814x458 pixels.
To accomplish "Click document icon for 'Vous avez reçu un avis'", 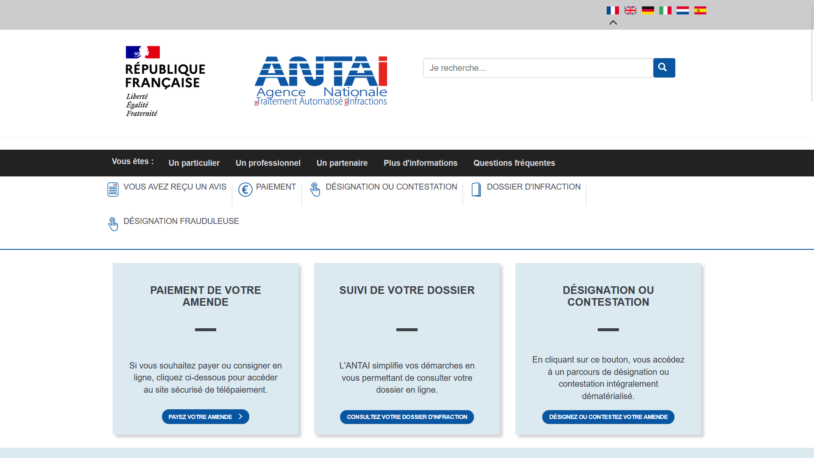I will [x=113, y=190].
